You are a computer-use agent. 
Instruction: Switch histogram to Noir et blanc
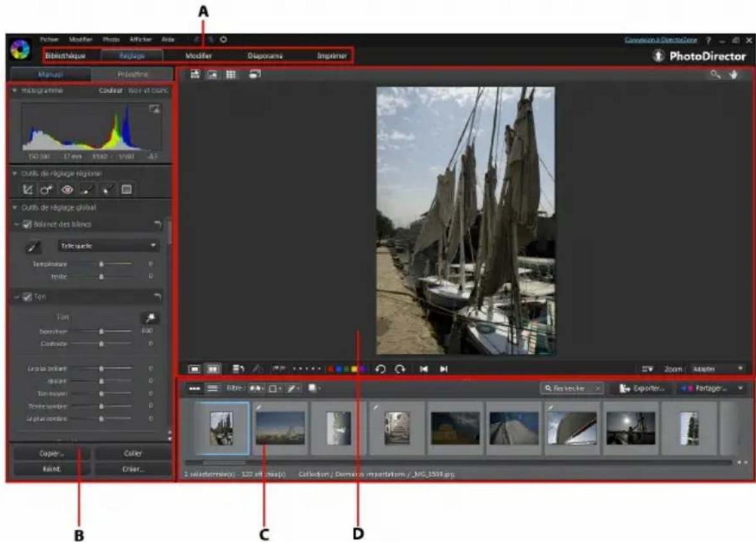point(148,90)
